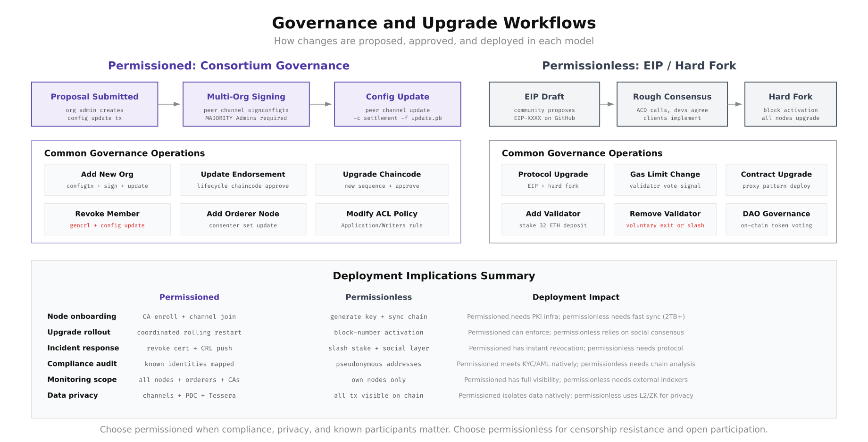Click the Protocol Upgrade card
This screenshot has height=442, width=868.
click(553, 180)
